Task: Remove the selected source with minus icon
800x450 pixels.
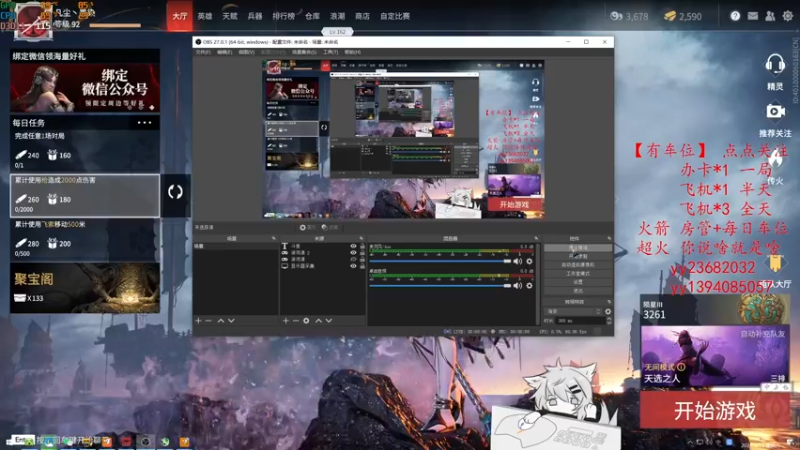Action: (x=295, y=320)
